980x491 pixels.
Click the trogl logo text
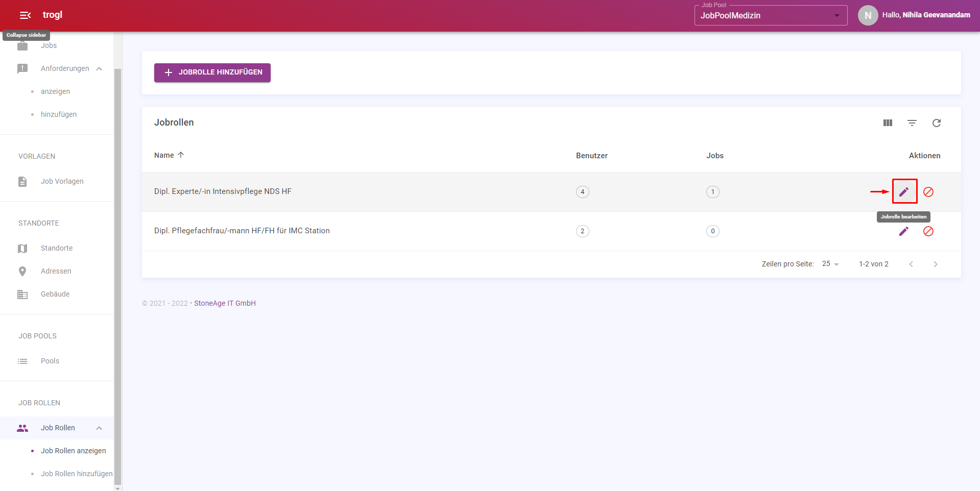point(53,15)
